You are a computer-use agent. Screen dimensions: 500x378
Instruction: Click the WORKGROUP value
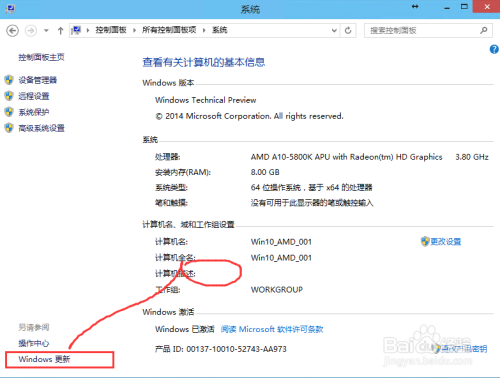(277, 290)
